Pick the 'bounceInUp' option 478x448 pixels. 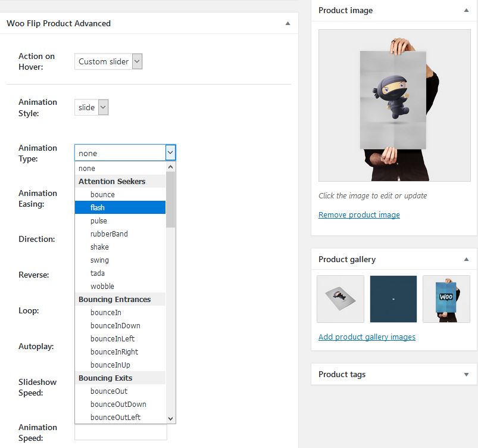click(x=120, y=365)
